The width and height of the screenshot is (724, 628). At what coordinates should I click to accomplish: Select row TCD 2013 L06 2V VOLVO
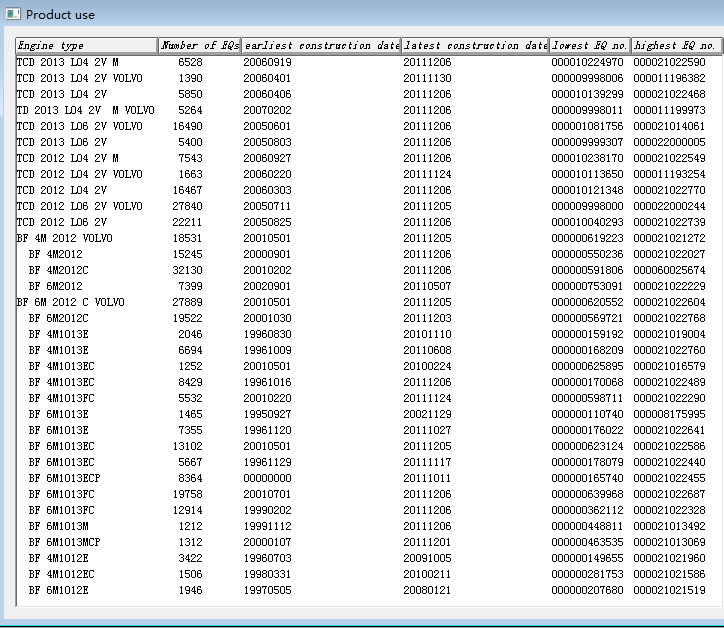(x=368, y=126)
